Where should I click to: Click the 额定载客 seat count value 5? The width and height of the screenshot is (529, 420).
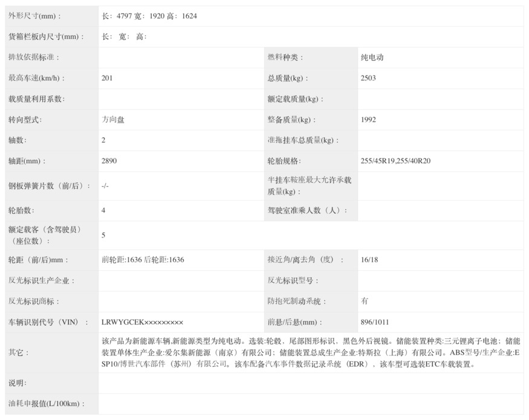(103, 235)
